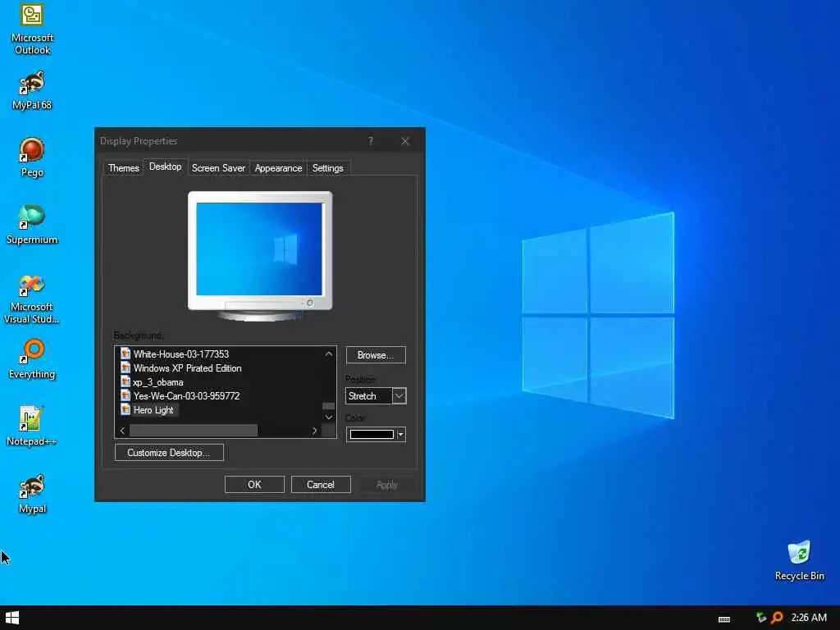
Task: Select the MyPal 68 desktop shortcut
Action: 32,90
